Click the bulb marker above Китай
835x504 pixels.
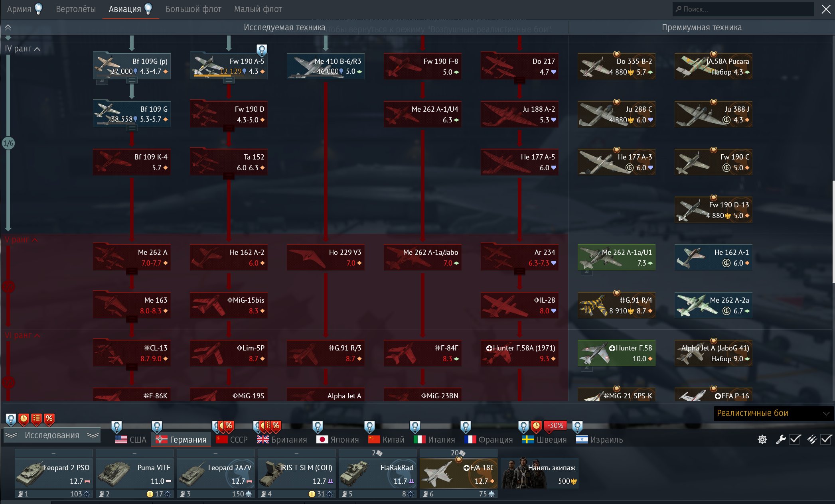click(370, 427)
